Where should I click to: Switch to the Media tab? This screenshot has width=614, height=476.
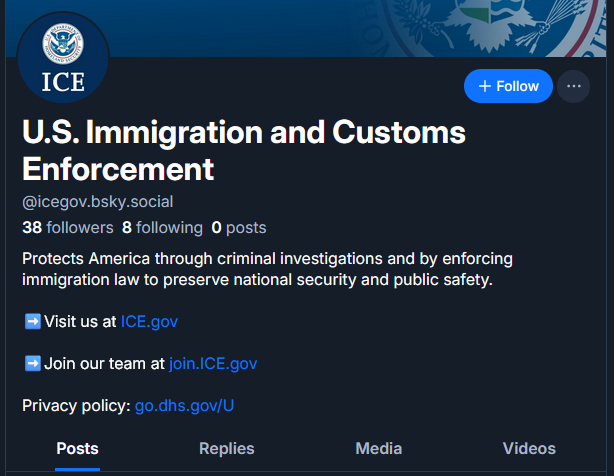pos(379,449)
